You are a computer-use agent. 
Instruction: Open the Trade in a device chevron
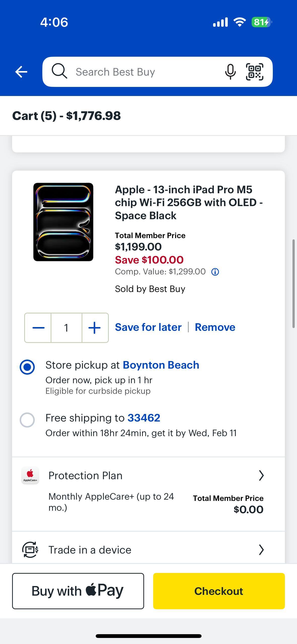tap(261, 550)
